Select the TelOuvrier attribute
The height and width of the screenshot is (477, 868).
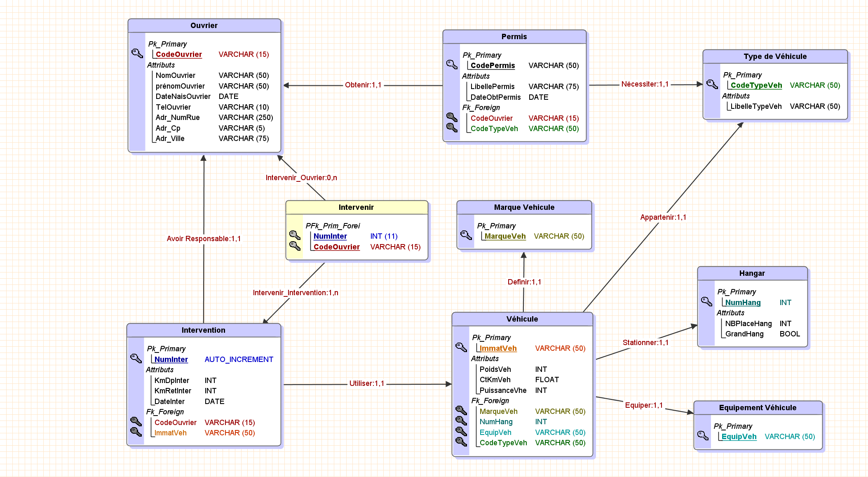click(173, 107)
